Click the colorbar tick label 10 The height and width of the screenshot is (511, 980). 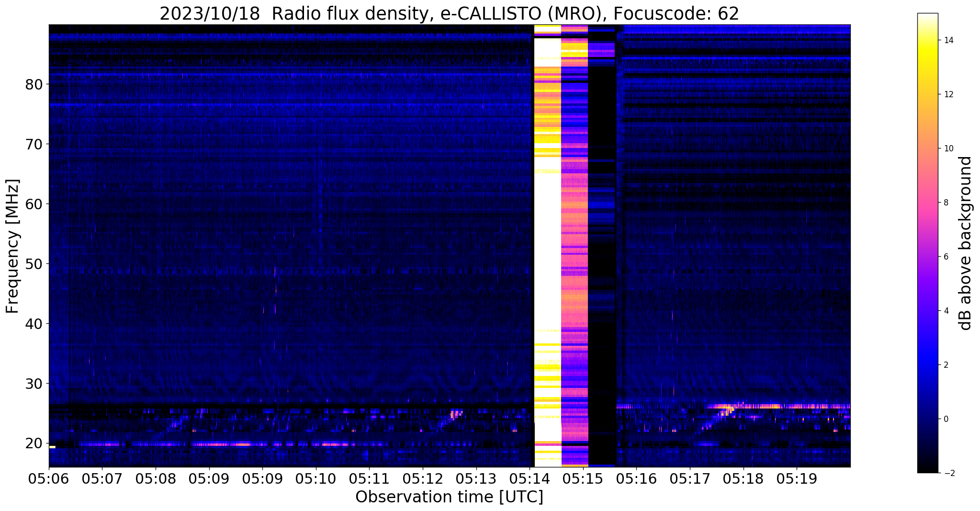pyautogui.click(x=948, y=148)
